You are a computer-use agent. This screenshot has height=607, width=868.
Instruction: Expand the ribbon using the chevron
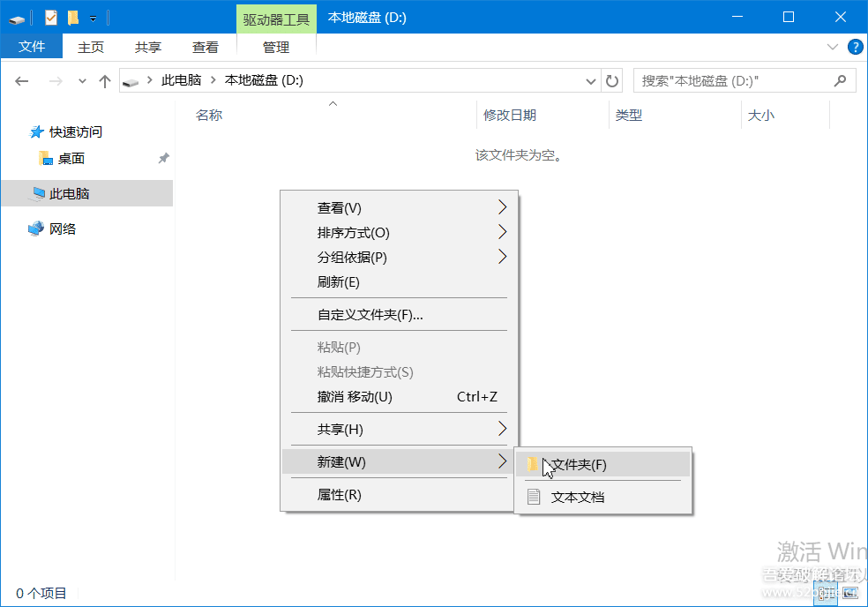[832, 47]
